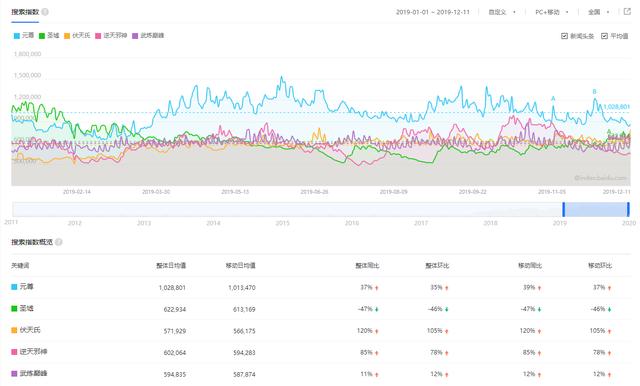Click year 2015 on the timeline axis
Viewport: 640px width, 386px height.
pos(282,223)
